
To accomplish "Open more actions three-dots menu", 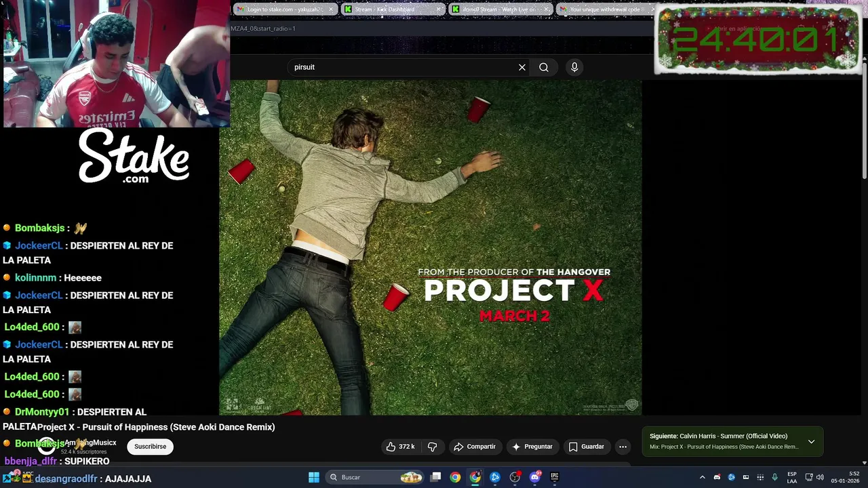I will click(x=623, y=447).
